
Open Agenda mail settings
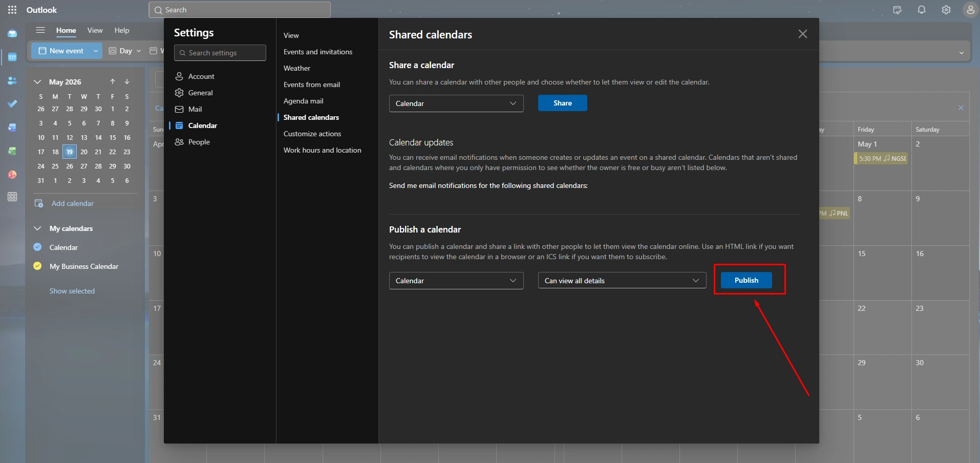(x=304, y=101)
